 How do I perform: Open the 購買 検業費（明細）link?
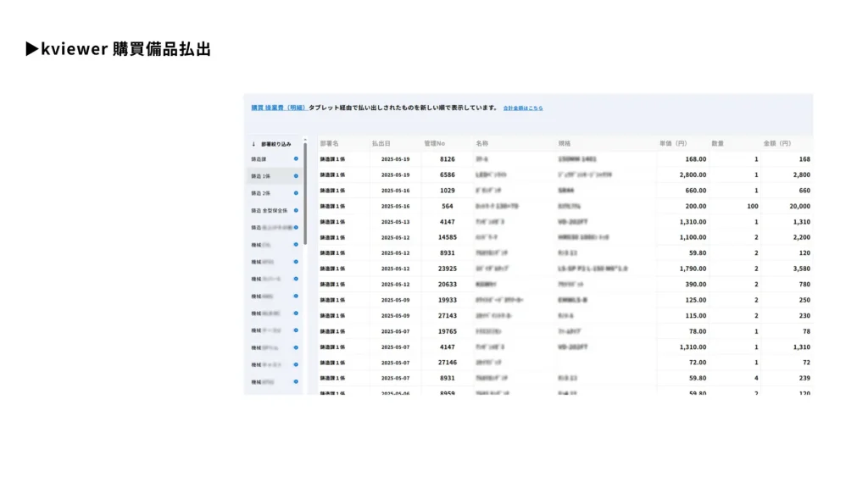coord(278,108)
